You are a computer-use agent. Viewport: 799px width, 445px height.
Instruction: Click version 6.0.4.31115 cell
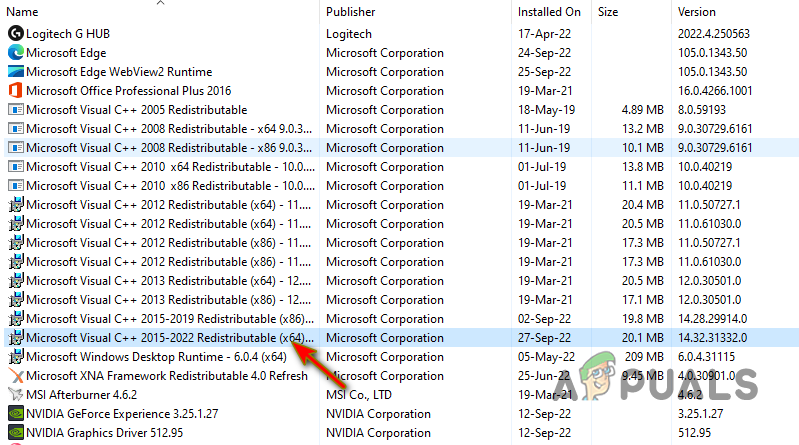[x=706, y=356]
